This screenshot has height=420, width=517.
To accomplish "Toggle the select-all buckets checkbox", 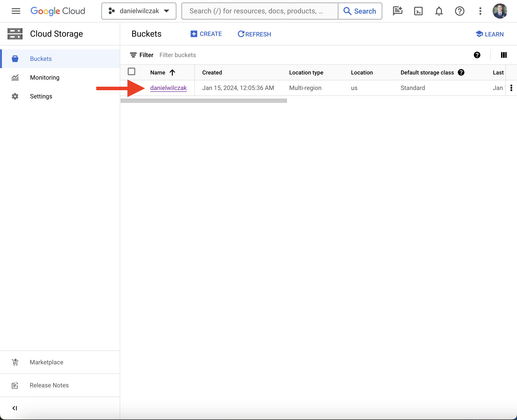I will pos(131,72).
